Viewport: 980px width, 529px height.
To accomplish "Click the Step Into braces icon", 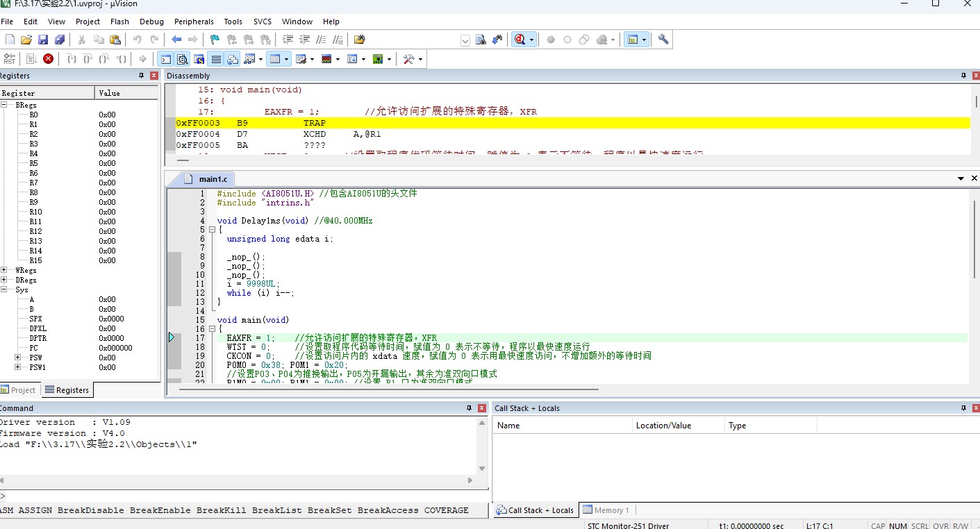I will 71,59.
